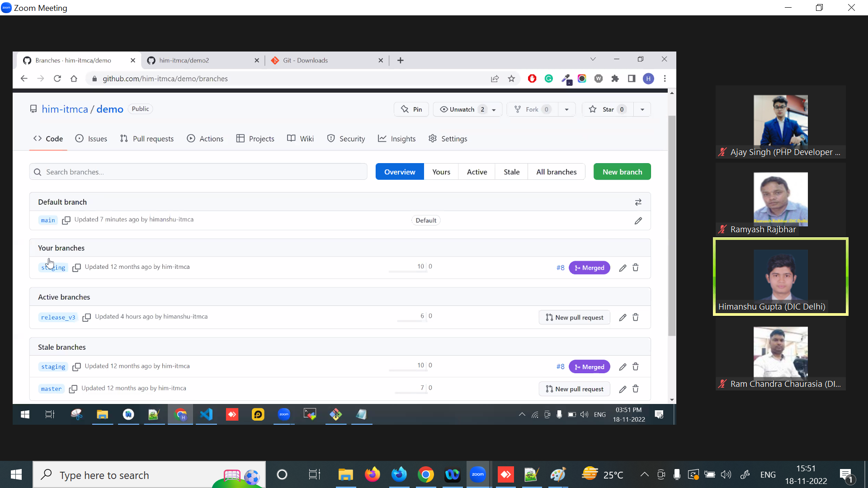Image resolution: width=868 pixels, height=488 pixels.
Task: Open the extensions puzzle icon
Action: 615,79
